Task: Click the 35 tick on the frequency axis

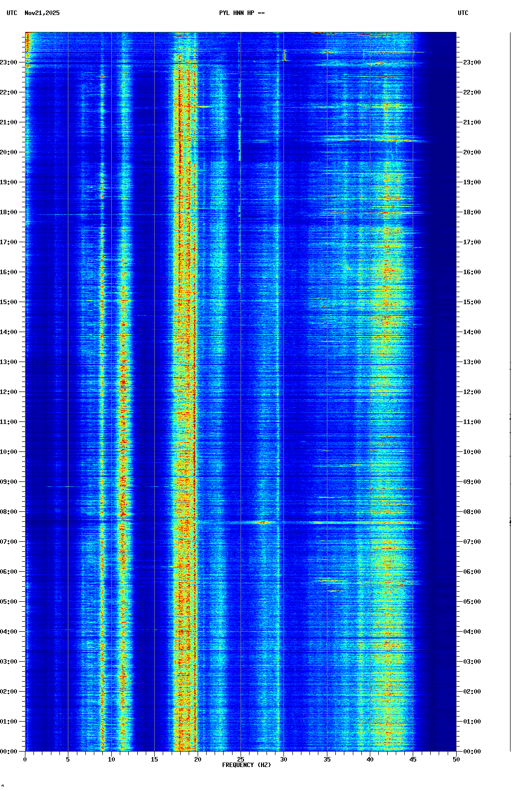Action: click(327, 760)
